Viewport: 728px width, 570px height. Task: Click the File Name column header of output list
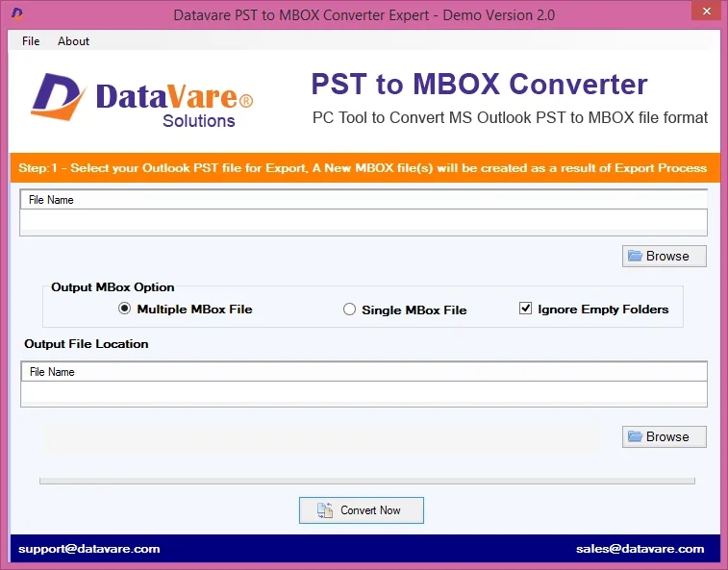click(x=364, y=372)
